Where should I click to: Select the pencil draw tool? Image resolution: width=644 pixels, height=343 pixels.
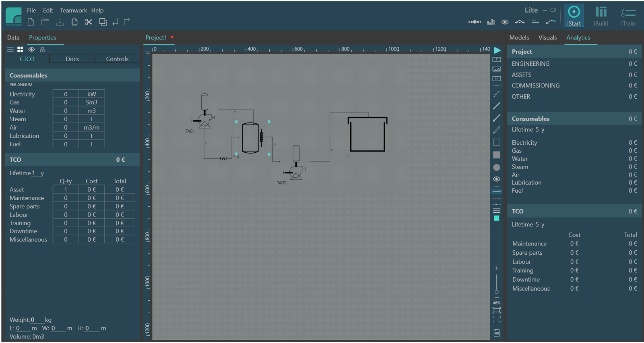coord(497,130)
